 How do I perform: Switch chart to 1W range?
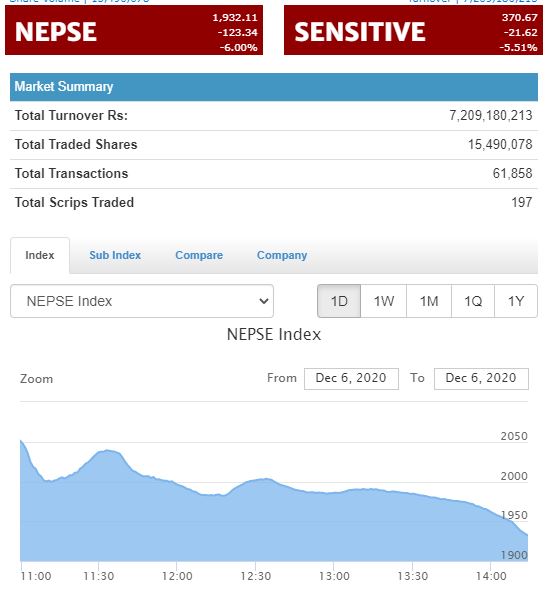384,301
